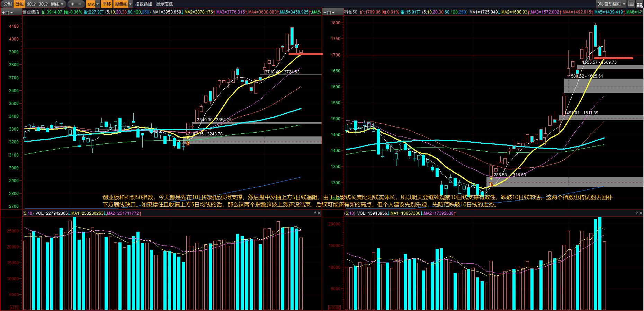Viewport: 644px width, 311px height.
Task: Open the 周线 period dropdown
Action: coord(57,4)
